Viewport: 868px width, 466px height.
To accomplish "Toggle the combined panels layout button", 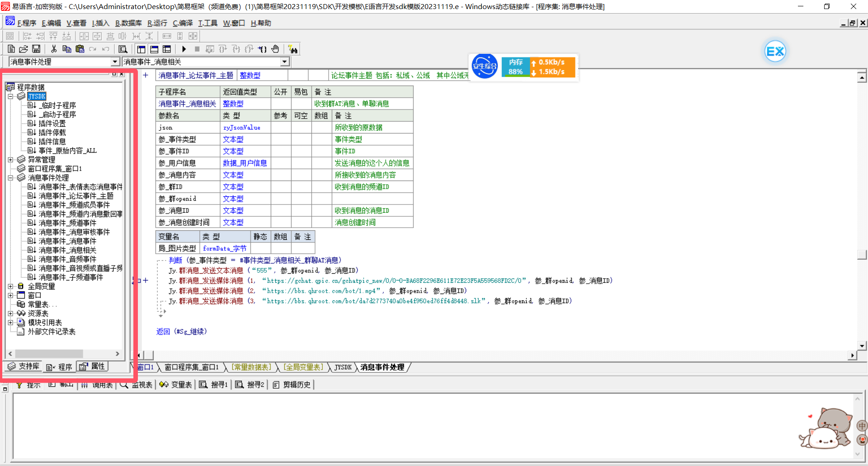I will pyautogui.click(x=167, y=49).
